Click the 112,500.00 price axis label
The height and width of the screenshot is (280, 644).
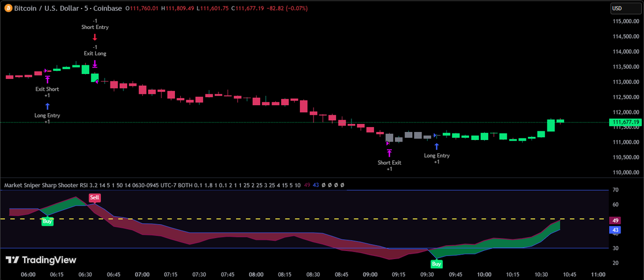click(x=626, y=97)
